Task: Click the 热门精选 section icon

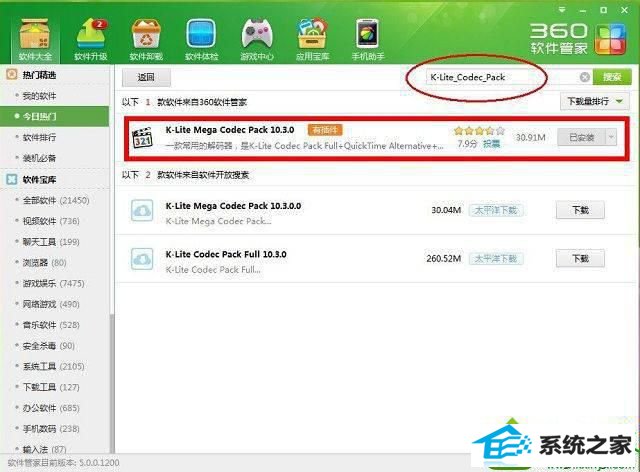Action: pyautogui.click(x=11, y=74)
